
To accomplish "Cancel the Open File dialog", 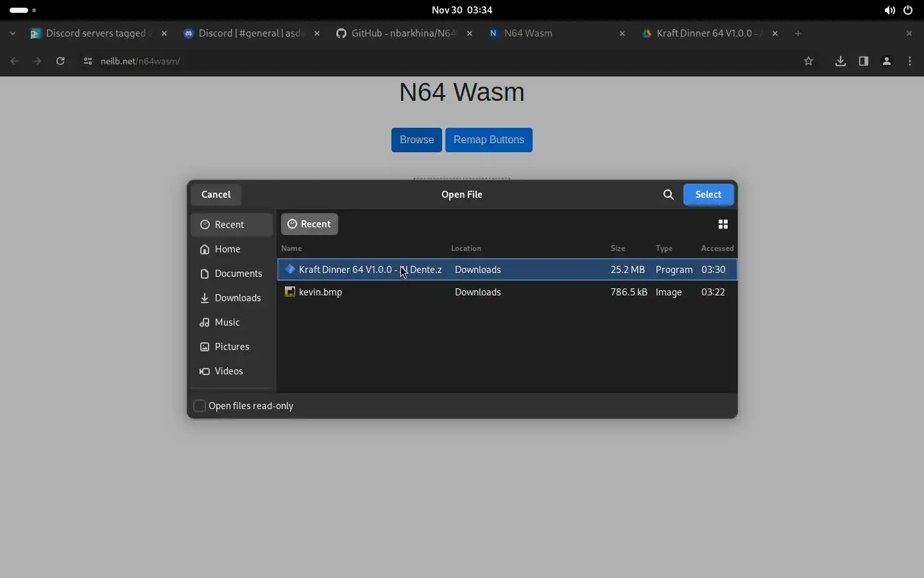I will coord(216,195).
